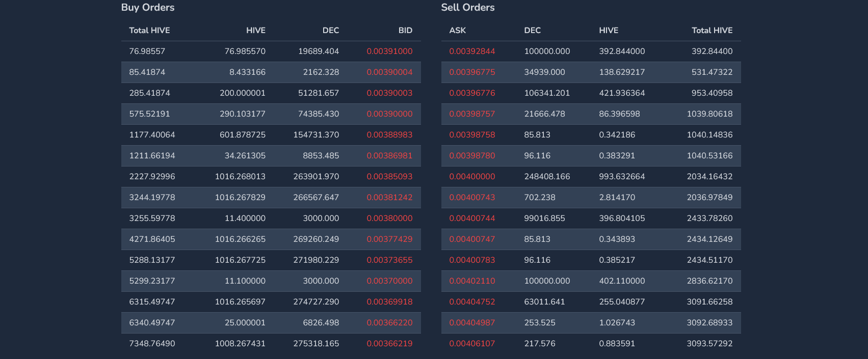Select bid price 0.00390004

tap(389, 72)
